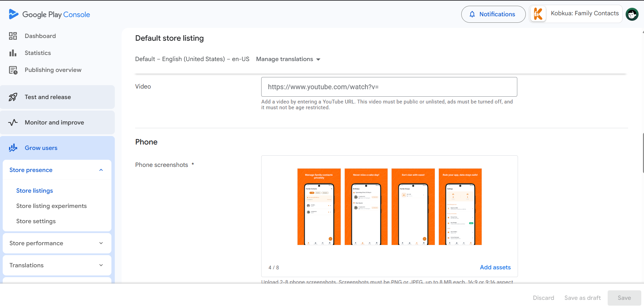This screenshot has width=644, height=308.
Task: Click the Save as draft button
Action: tap(582, 298)
